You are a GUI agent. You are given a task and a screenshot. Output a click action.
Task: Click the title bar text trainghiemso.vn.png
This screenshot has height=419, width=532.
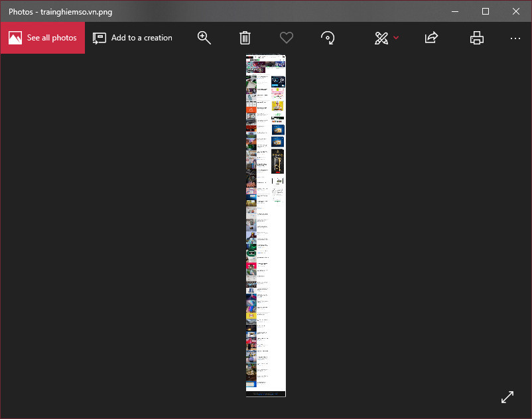click(76, 12)
